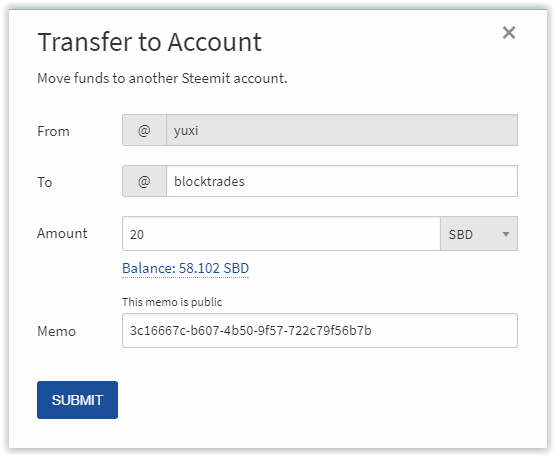555x456 pixels.
Task: Click the SUBMIT button
Action: [77, 400]
